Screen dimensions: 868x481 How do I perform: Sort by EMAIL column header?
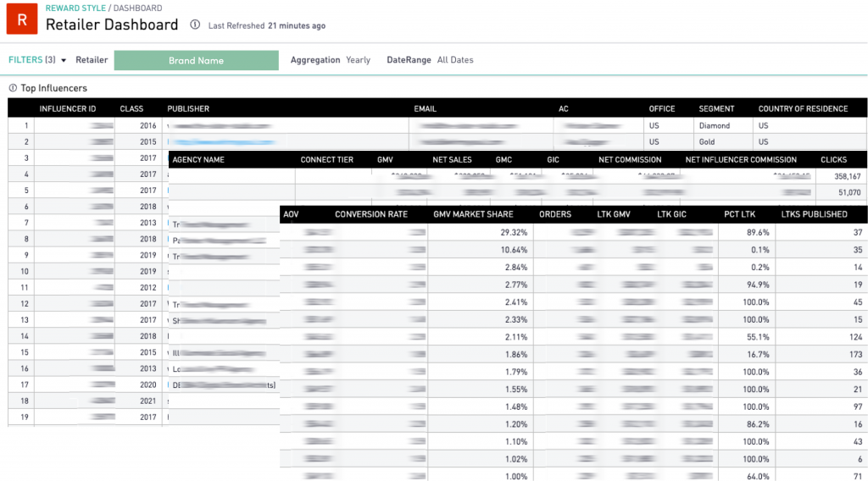click(426, 109)
